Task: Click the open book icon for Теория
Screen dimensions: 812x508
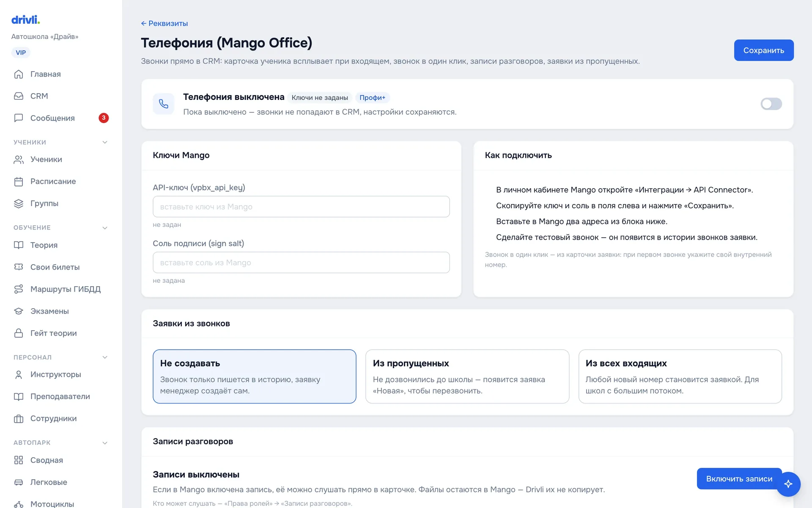Action: pyautogui.click(x=19, y=245)
